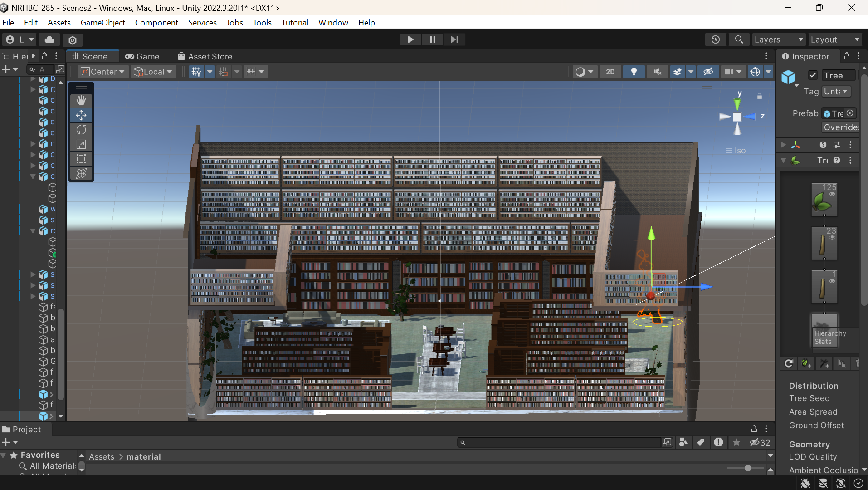
Task: Click the favorite star icon in Project toolbar
Action: pos(736,442)
